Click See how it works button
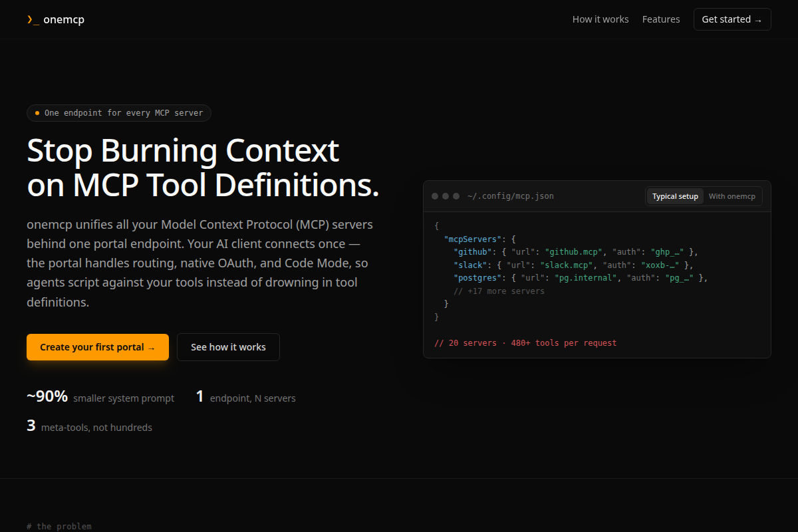 click(228, 347)
